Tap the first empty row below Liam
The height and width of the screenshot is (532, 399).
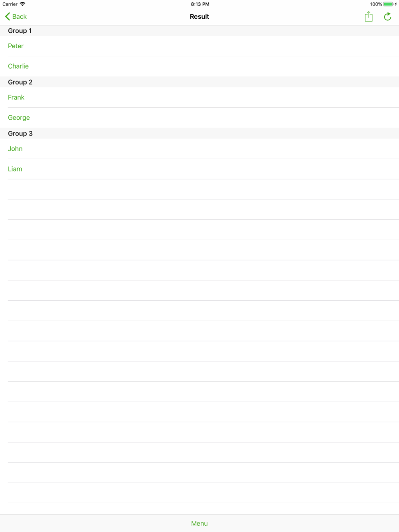[x=199, y=189]
